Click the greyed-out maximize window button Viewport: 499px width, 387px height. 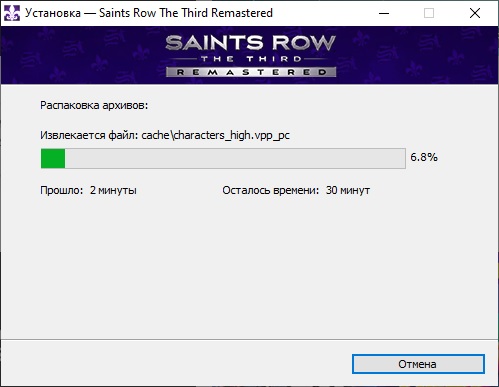coord(429,13)
